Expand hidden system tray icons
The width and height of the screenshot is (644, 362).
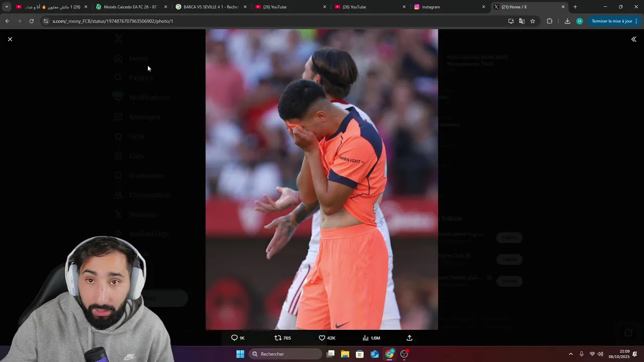click(x=571, y=354)
